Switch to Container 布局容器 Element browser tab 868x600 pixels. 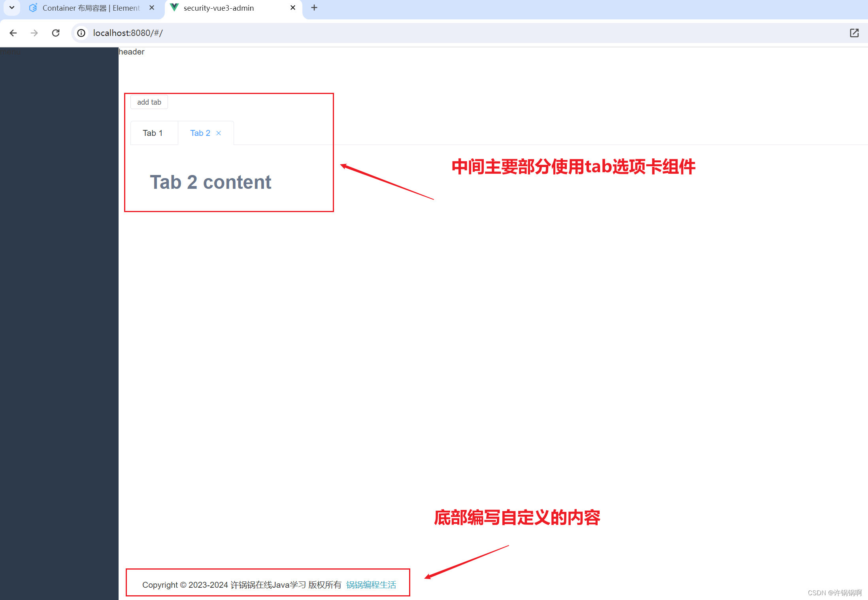93,8
